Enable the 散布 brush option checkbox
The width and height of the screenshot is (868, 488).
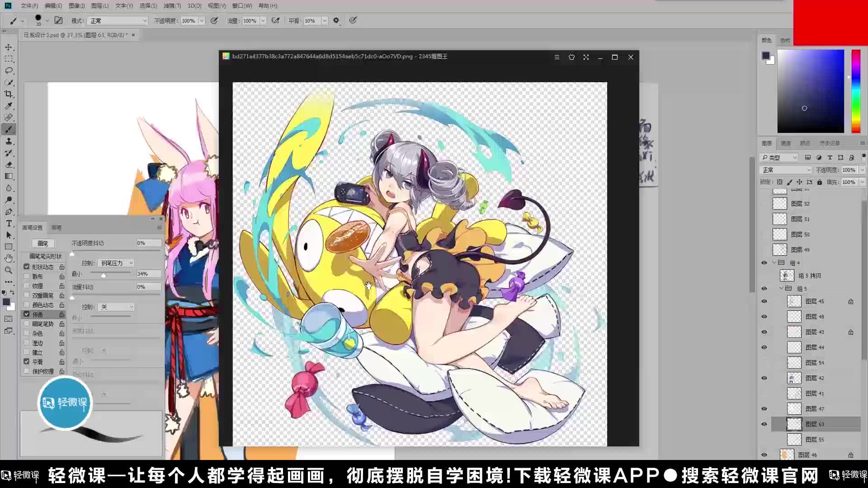[27, 276]
